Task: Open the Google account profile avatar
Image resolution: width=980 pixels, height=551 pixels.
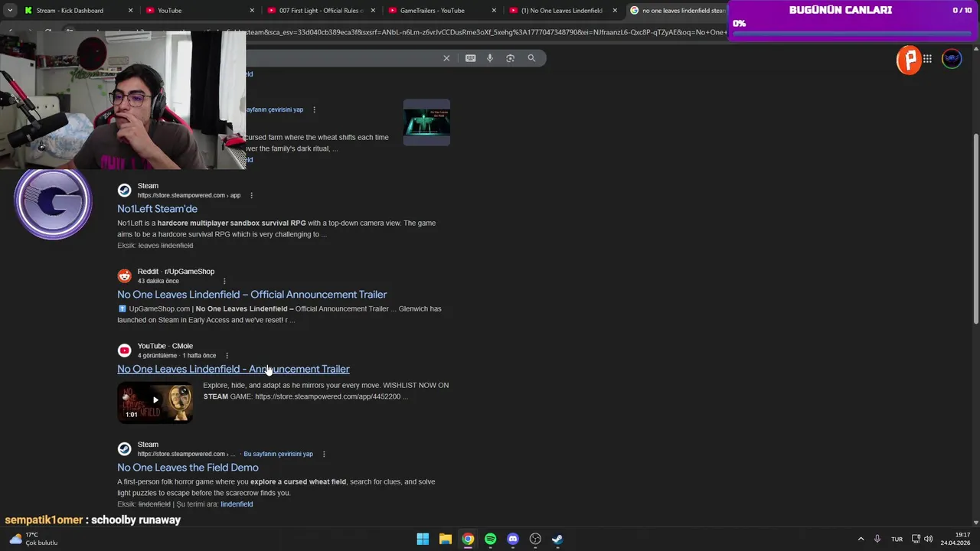Action: tap(952, 59)
